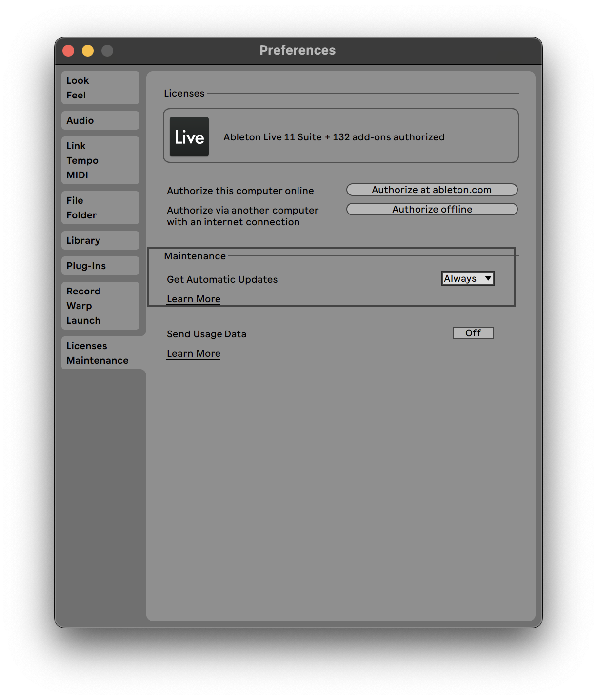Click the Get Automatic Updates label

(222, 279)
